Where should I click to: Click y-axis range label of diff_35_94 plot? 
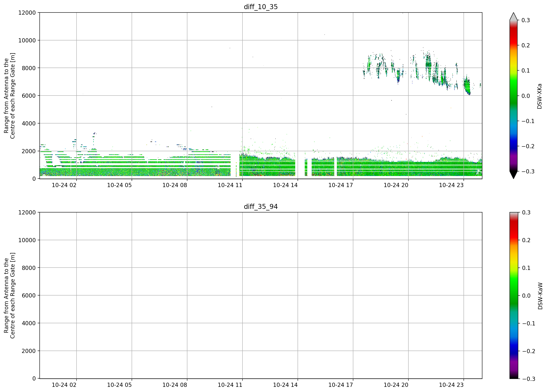click(9, 295)
